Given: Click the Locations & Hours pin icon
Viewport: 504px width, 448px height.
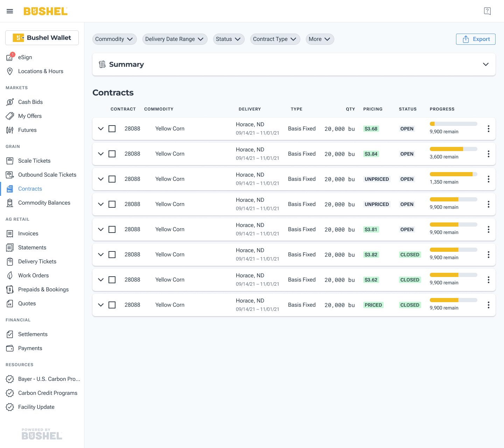Looking at the screenshot, I should click(10, 71).
